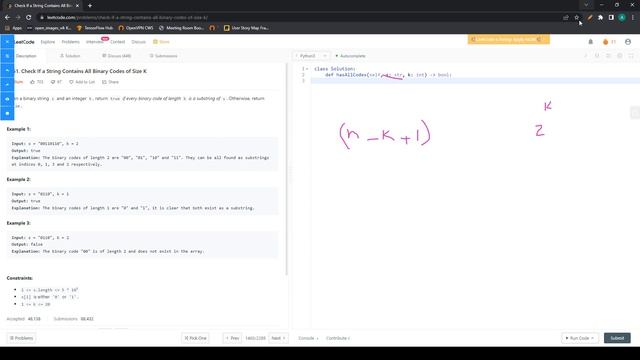Click the Pick One random button
The width and height of the screenshot is (640, 360).
click(196, 338)
